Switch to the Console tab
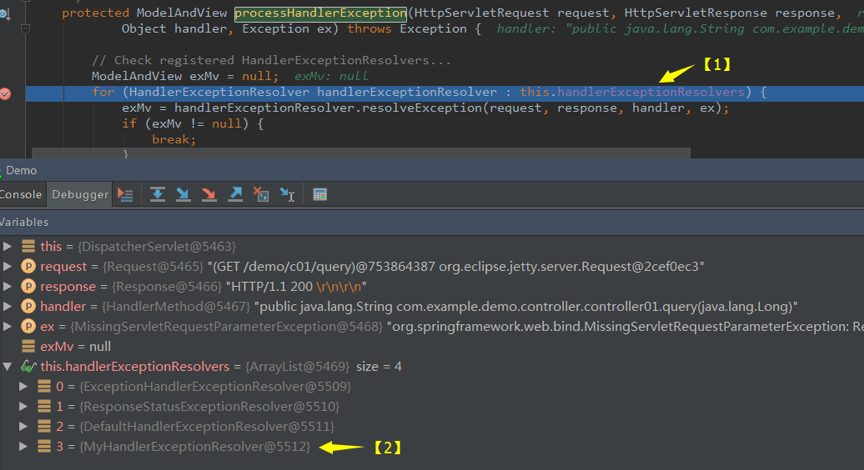 (x=21, y=195)
